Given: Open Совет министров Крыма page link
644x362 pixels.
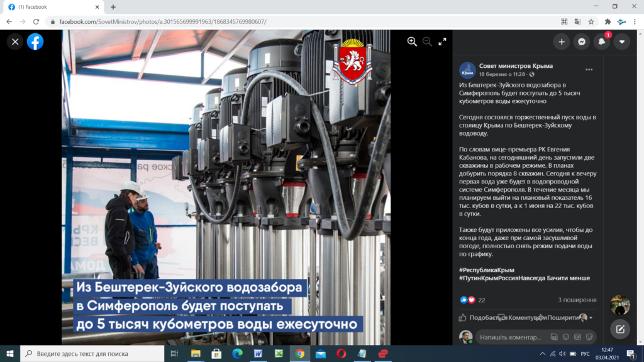Looking at the screenshot, I should pyautogui.click(x=516, y=66).
